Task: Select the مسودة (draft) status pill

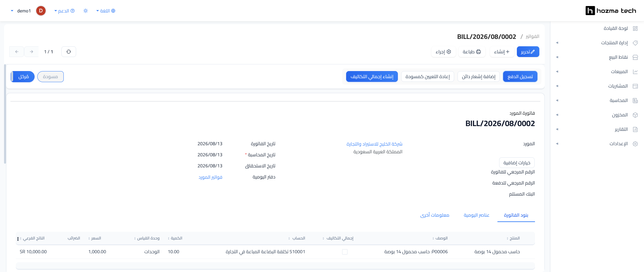Action: click(x=50, y=77)
